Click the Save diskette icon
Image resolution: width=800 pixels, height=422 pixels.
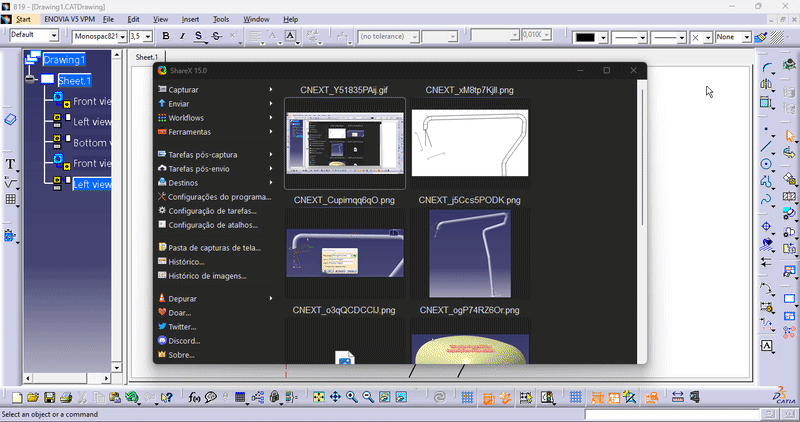tap(49, 398)
